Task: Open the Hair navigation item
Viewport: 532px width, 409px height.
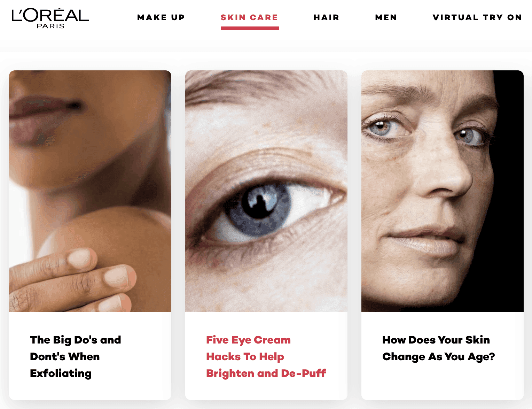Action: click(326, 17)
